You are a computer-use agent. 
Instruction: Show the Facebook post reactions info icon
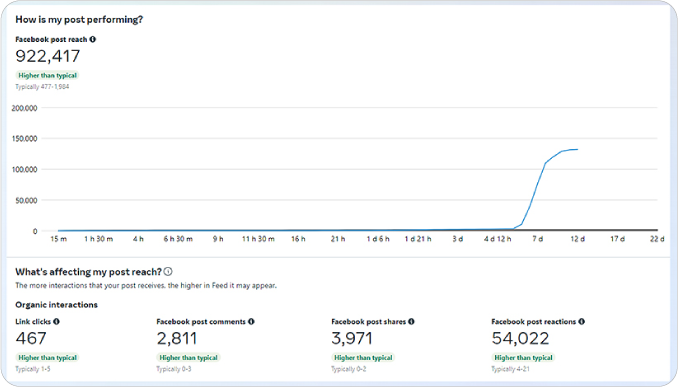(x=582, y=322)
